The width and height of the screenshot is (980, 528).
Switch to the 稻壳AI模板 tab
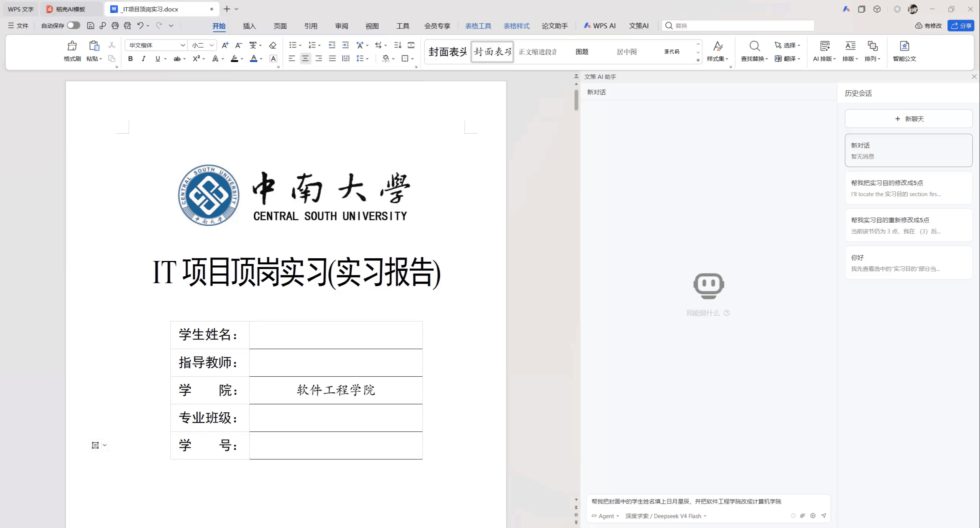pos(70,9)
